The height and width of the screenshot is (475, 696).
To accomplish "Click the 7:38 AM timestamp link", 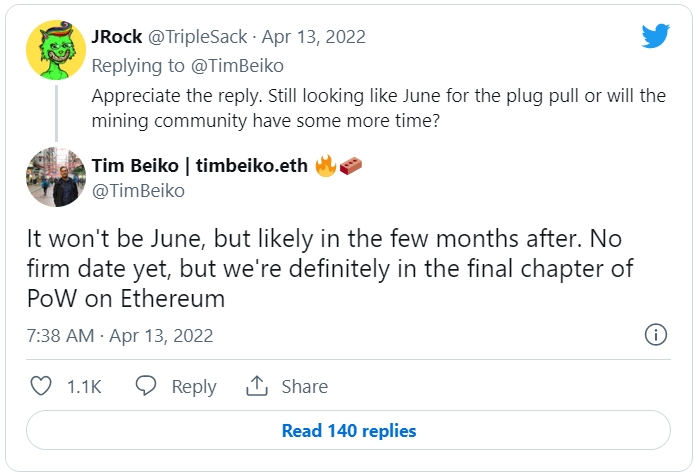I will [x=62, y=336].
